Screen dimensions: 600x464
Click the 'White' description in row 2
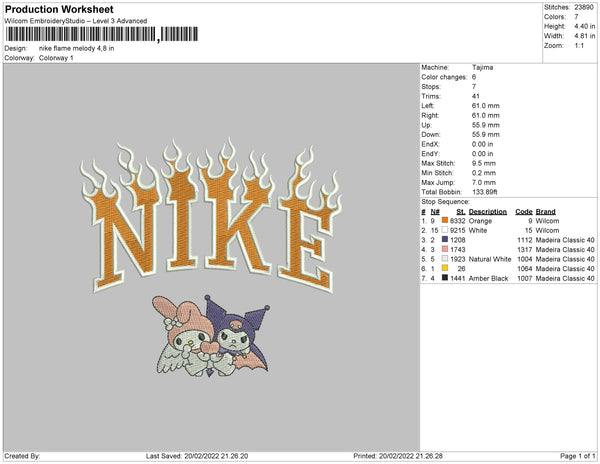click(x=478, y=230)
